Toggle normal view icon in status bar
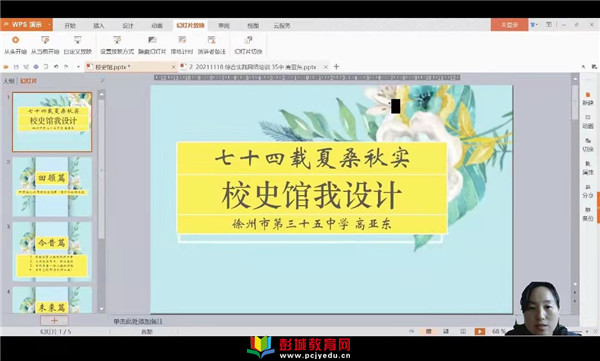Screen dimensions: 600x361 429,331
